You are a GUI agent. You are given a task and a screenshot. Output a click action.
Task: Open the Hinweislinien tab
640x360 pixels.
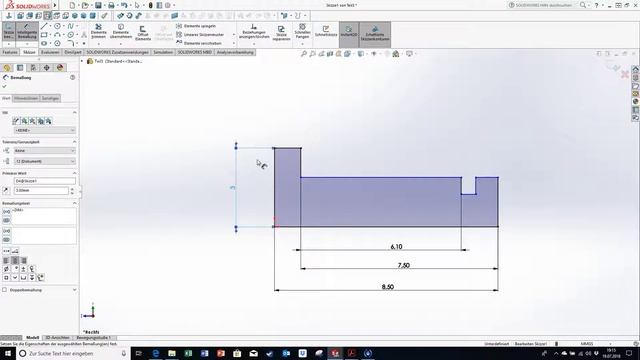(x=26, y=98)
